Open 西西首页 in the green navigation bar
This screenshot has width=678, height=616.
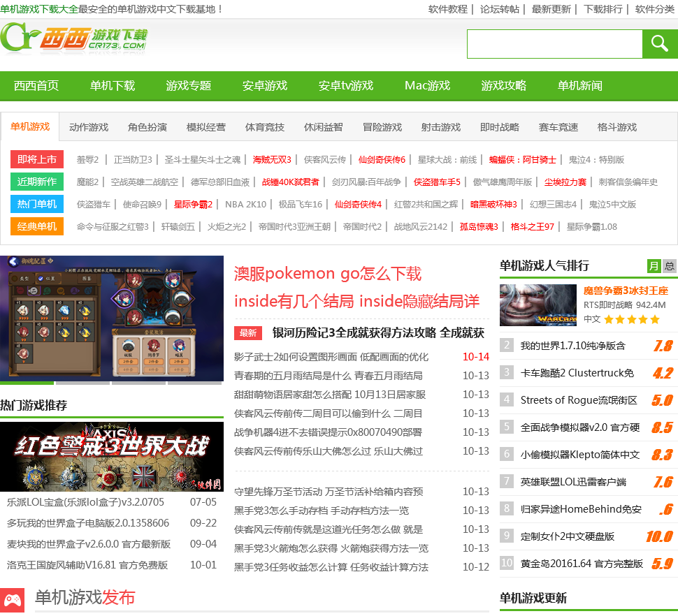pyautogui.click(x=36, y=85)
